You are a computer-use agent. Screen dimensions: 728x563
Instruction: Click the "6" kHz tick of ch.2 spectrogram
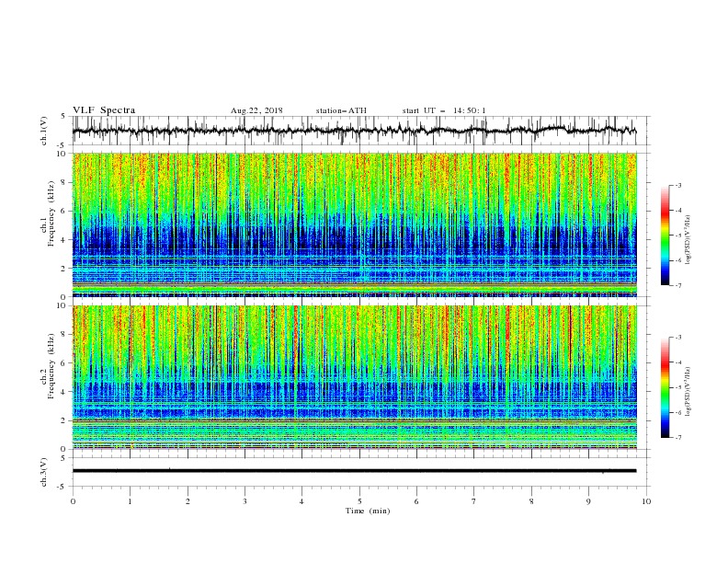tap(65, 363)
